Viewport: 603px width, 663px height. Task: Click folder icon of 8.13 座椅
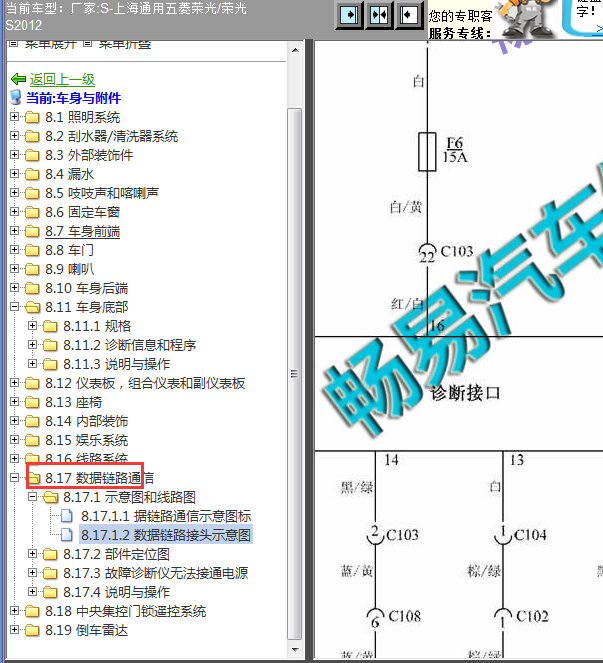click(32, 402)
